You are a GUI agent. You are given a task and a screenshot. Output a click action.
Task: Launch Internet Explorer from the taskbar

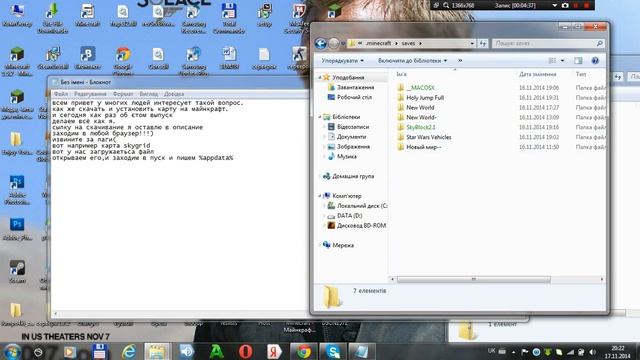(129, 351)
